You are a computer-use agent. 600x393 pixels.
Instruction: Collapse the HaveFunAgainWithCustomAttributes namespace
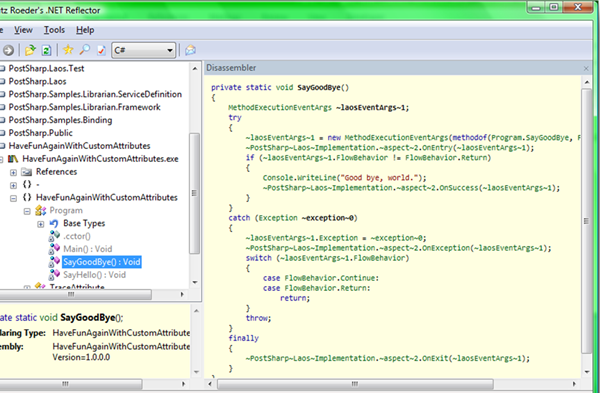click(13, 198)
